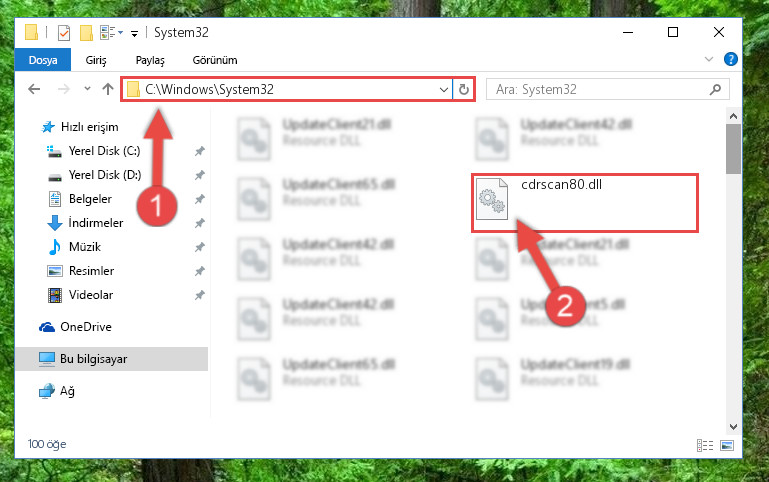769x482 pixels.
Task: Click the Back navigation arrow
Action: [34, 89]
